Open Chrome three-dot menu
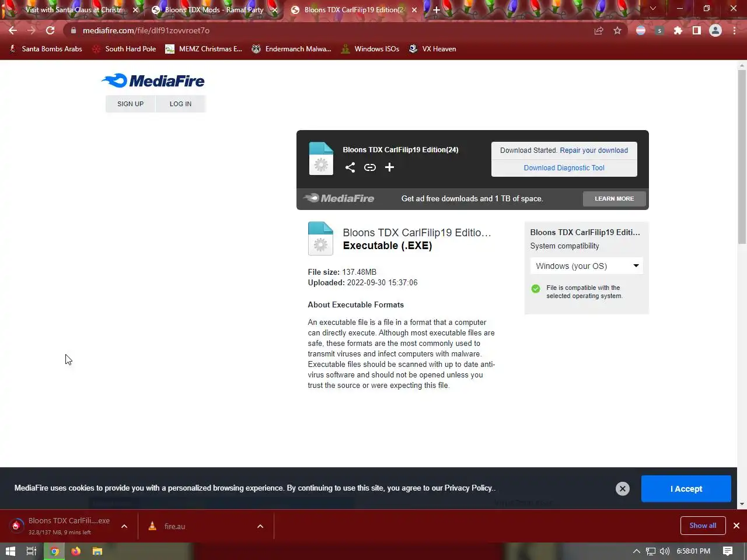 point(734,30)
